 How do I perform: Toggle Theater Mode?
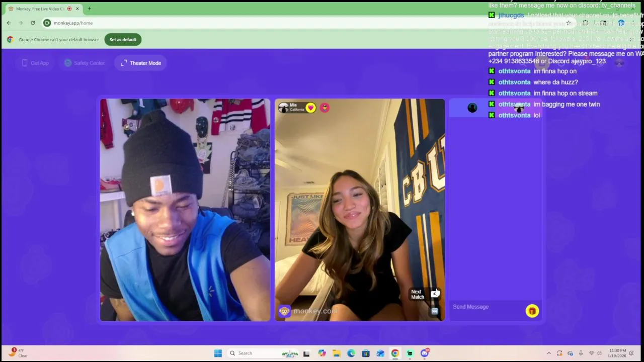140,63
